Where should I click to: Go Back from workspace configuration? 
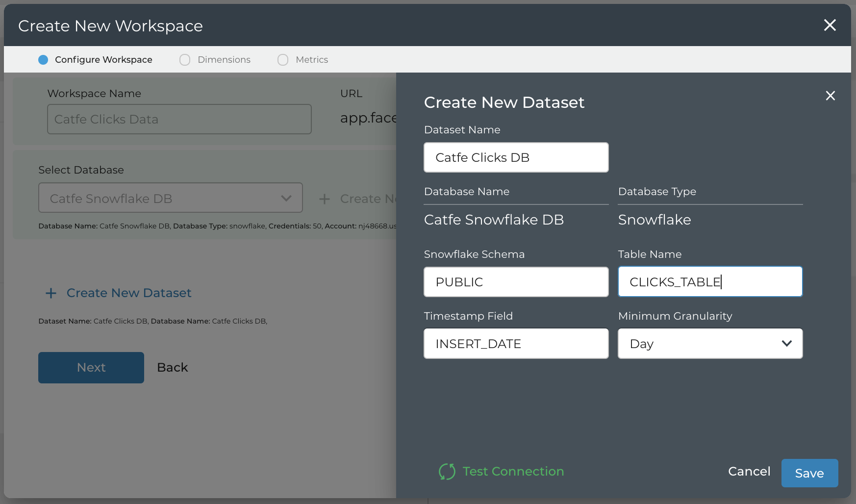click(x=172, y=368)
